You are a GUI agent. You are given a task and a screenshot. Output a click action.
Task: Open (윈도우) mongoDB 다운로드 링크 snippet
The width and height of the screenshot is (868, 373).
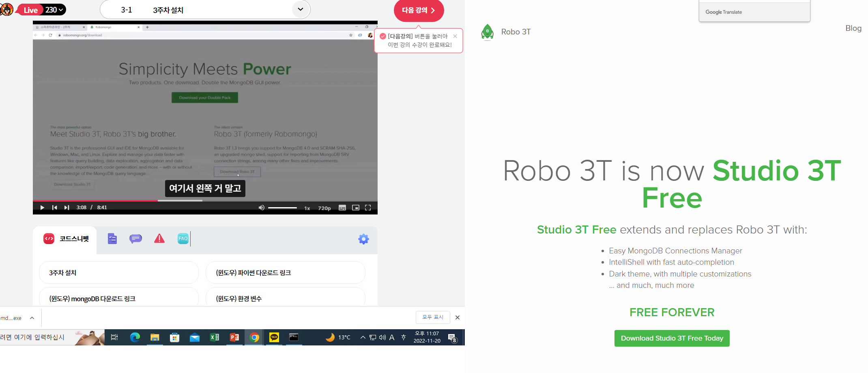(119, 299)
